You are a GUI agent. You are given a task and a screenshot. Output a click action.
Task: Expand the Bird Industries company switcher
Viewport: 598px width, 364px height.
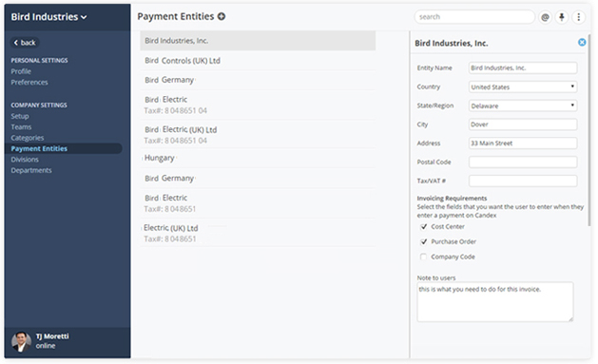coord(48,17)
